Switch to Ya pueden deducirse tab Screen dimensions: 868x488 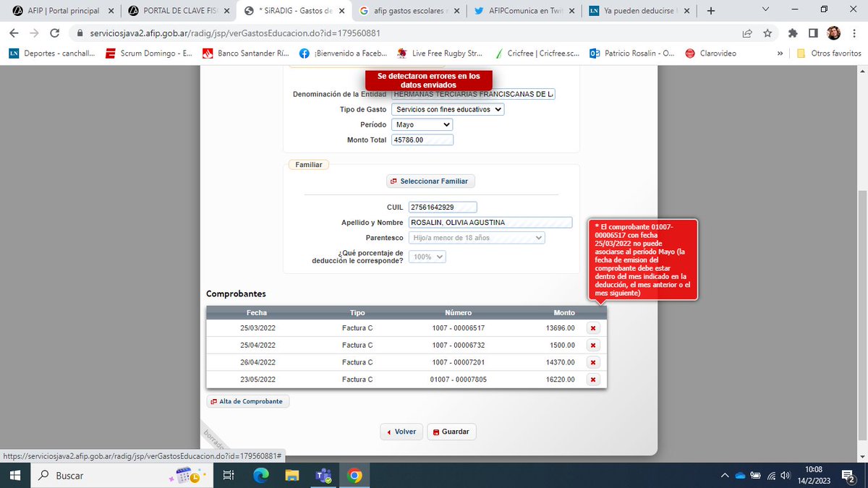pos(640,11)
